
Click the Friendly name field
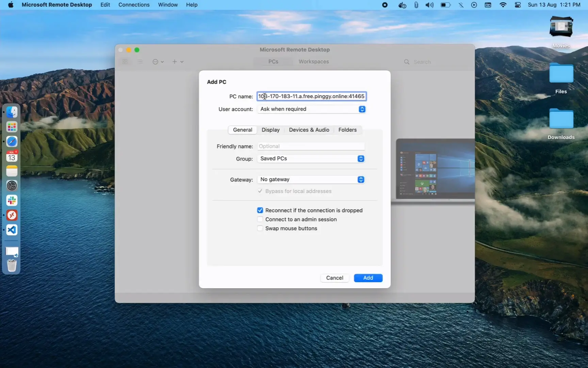click(311, 146)
